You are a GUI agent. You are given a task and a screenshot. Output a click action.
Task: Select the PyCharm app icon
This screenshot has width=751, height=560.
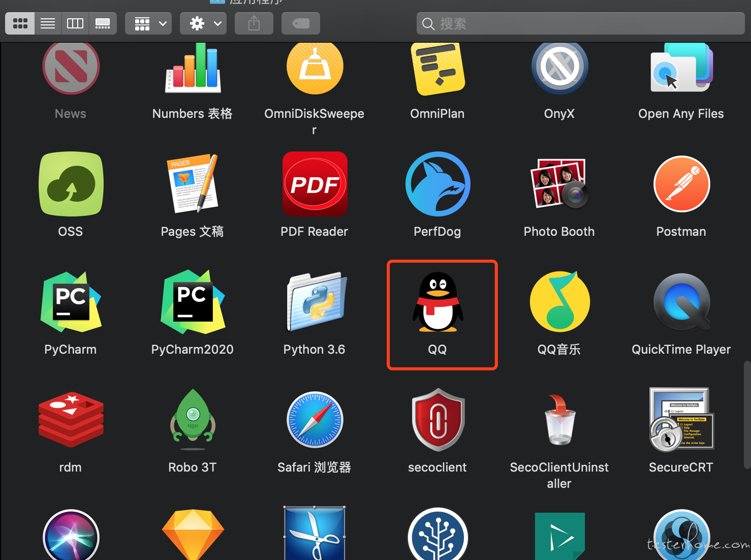71,302
